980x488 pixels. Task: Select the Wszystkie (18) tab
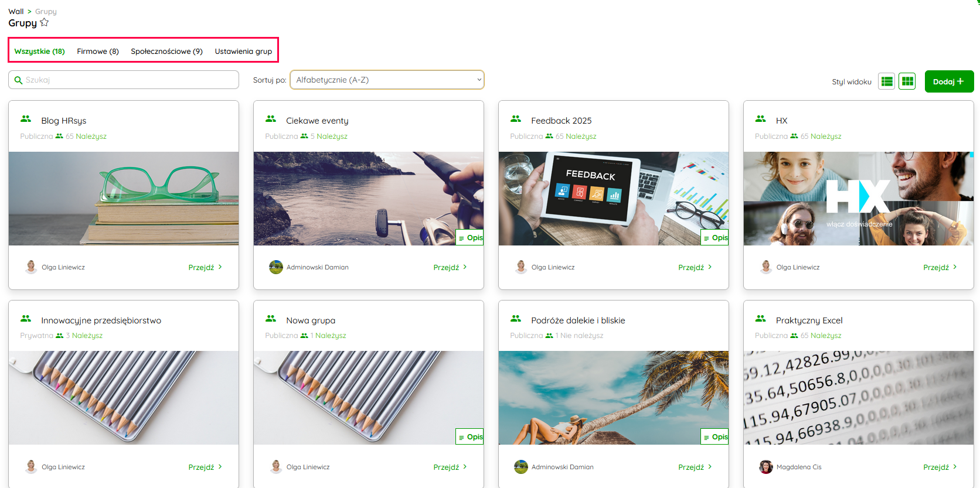coord(39,51)
